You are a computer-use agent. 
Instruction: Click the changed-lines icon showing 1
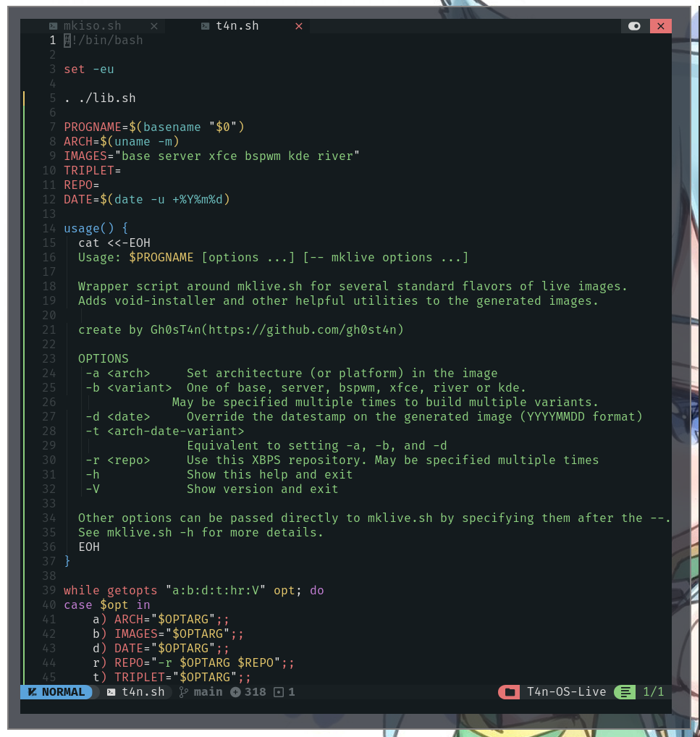click(279, 692)
